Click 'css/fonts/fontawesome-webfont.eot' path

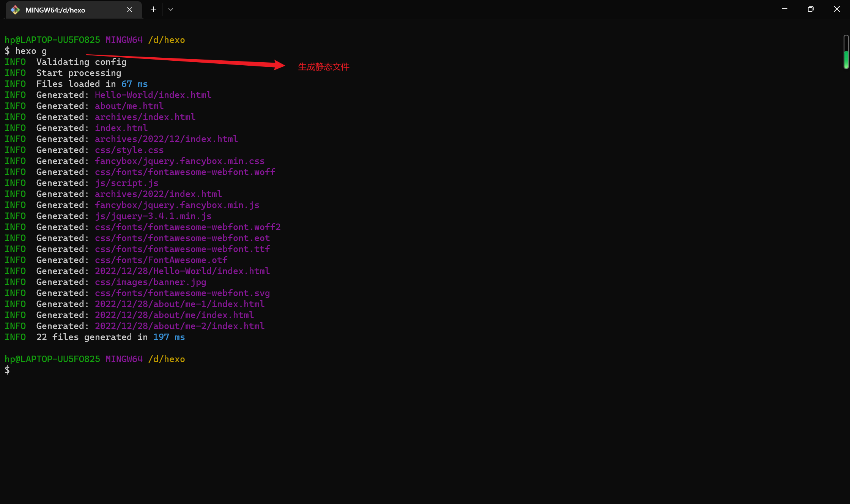coord(182,238)
